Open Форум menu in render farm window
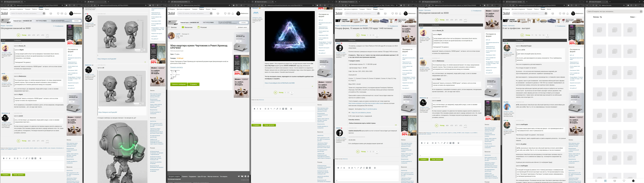Screen dimensions: 644x183 coord(375,9)
